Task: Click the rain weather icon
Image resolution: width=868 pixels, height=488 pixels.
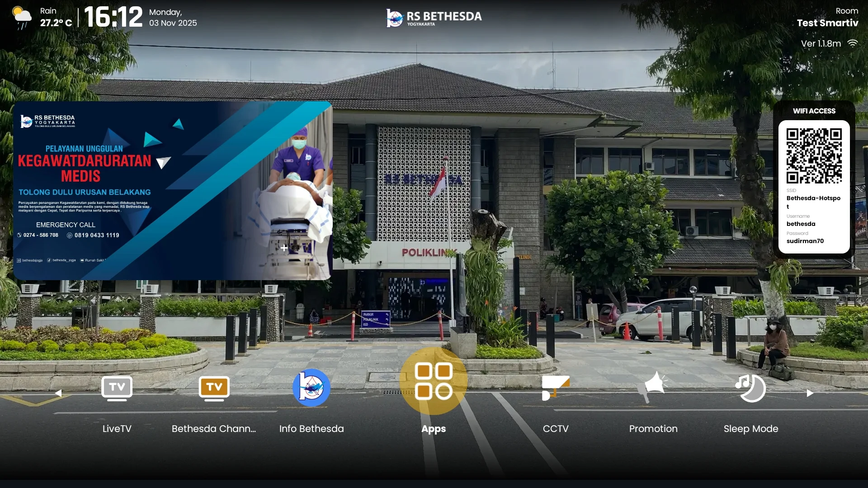Action: click(22, 18)
